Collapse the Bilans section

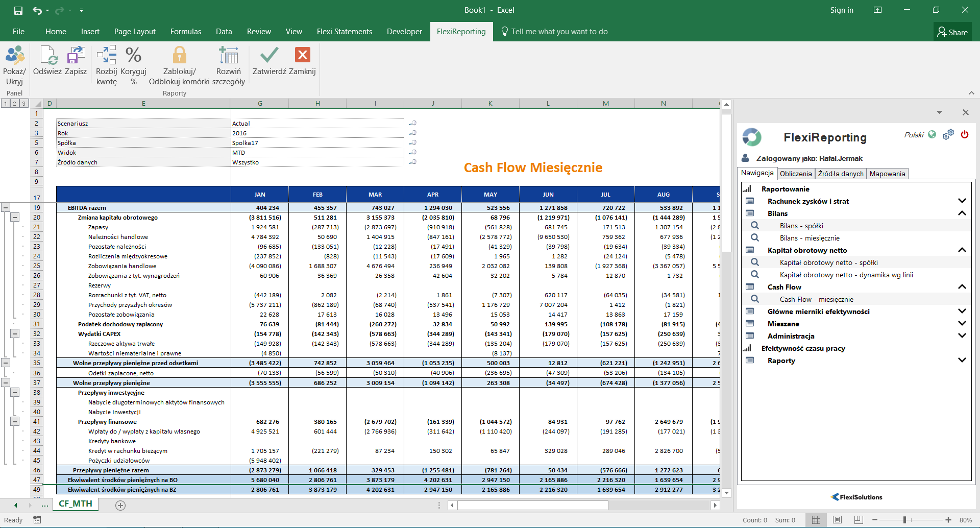tap(962, 213)
